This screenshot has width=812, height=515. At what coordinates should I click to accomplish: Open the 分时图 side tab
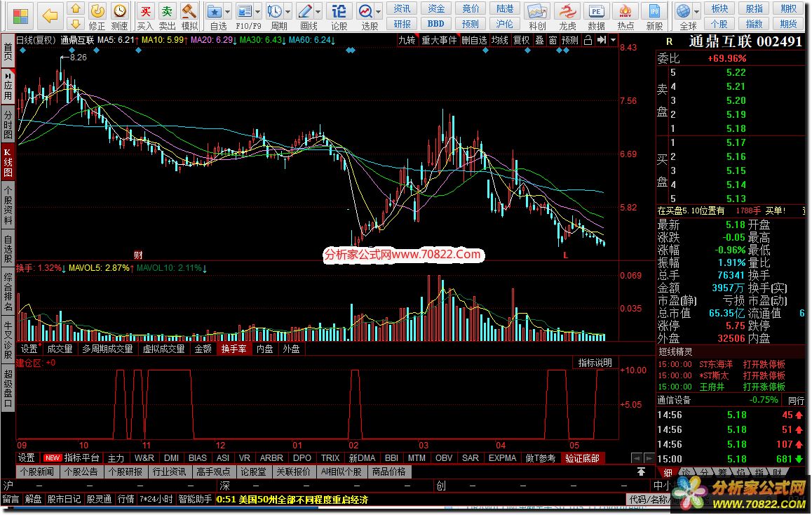8,123
